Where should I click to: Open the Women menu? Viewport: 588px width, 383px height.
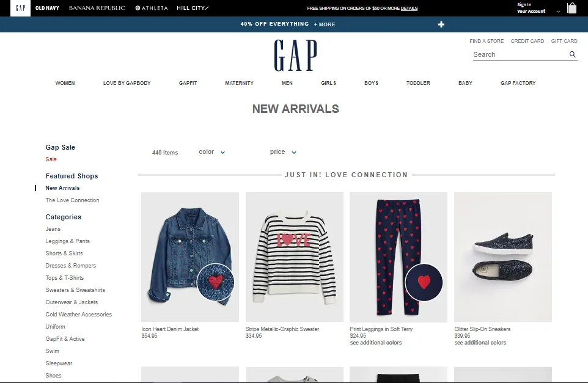(x=65, y=83)
